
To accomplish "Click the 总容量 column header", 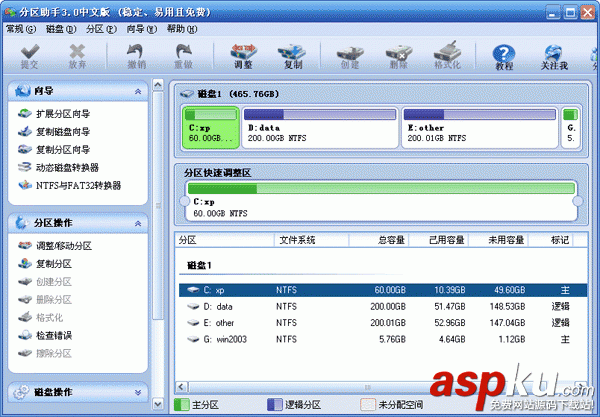I will pyautogui.click(x=379, y=240).
